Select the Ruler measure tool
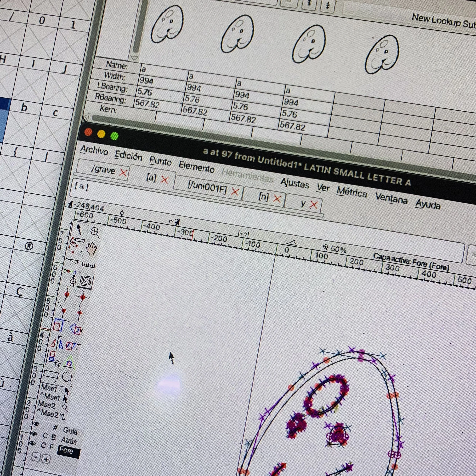 (x=89, y=265)
